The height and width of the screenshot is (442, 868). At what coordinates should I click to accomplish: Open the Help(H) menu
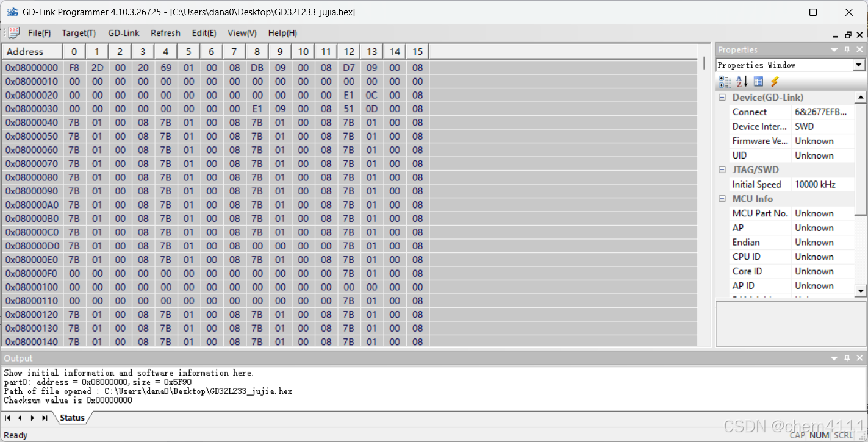point(282,33)
